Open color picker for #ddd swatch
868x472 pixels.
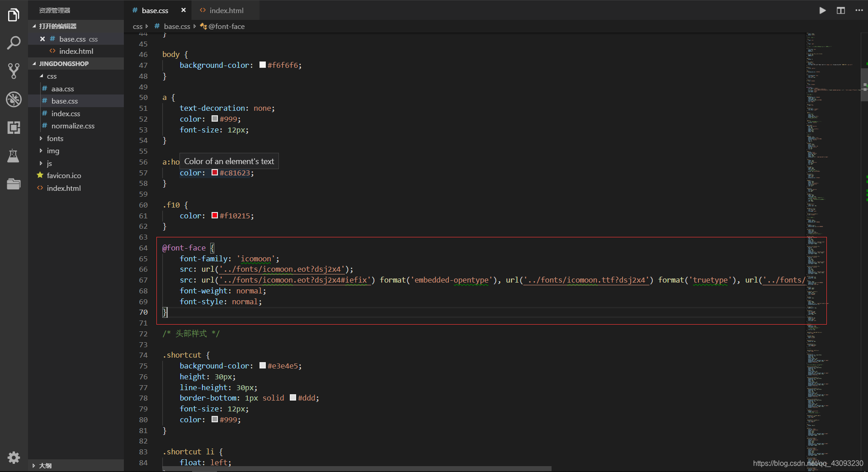[x=293, y=397]
